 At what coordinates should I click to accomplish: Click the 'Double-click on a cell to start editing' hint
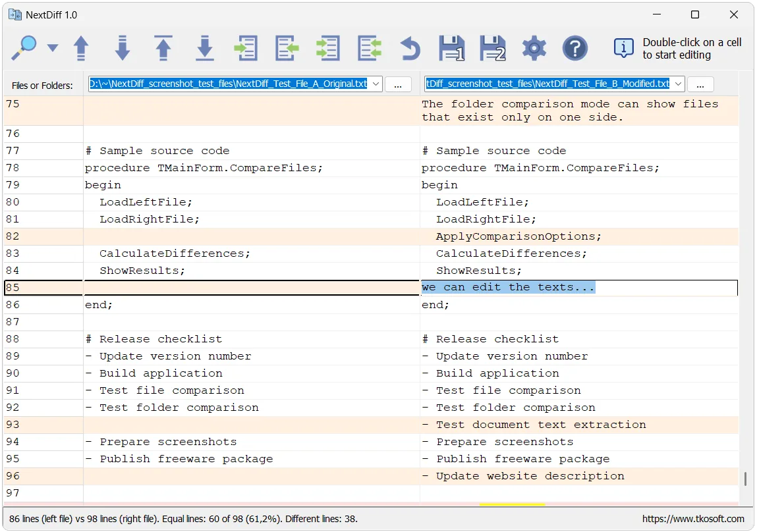point(692,48)
